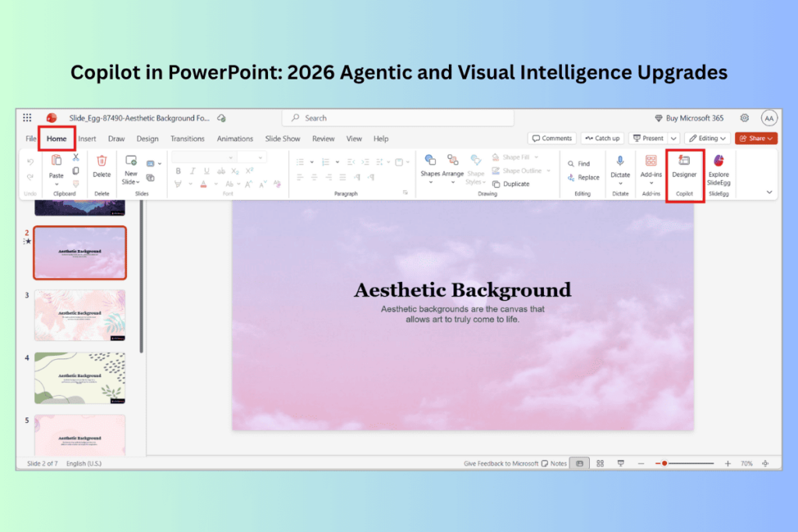
Task: Click the zoom slider handle
Action: click(x=664, y=463)
